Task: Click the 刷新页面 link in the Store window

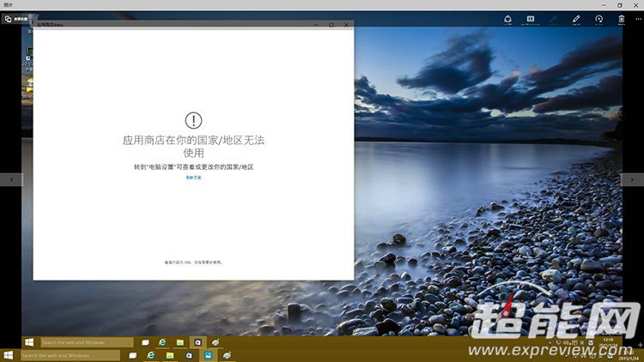Action: pos(193,178)
